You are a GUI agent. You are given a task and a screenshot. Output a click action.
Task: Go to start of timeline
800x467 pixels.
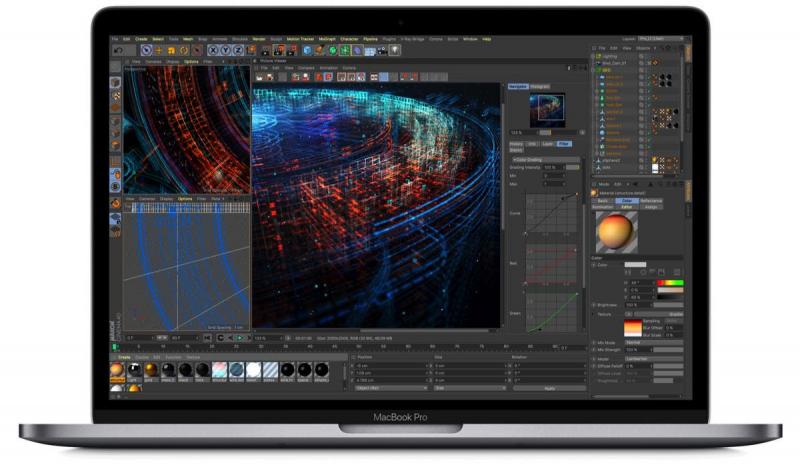point(207,338)
